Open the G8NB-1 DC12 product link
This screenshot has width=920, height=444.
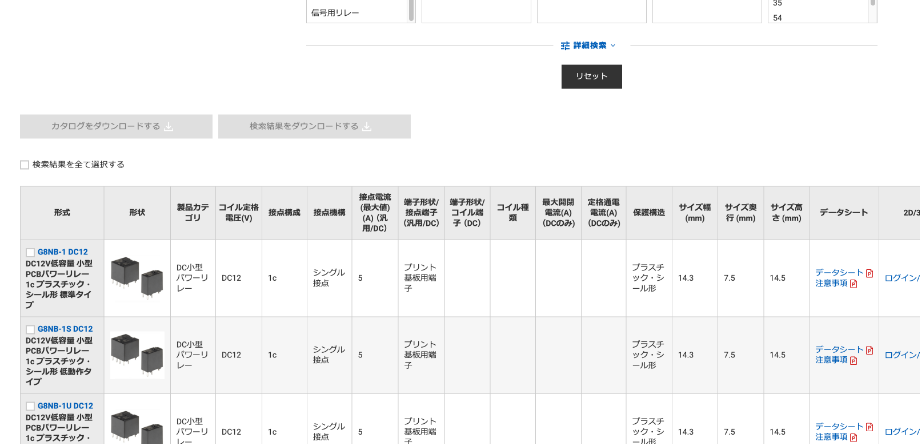point(62,252)
